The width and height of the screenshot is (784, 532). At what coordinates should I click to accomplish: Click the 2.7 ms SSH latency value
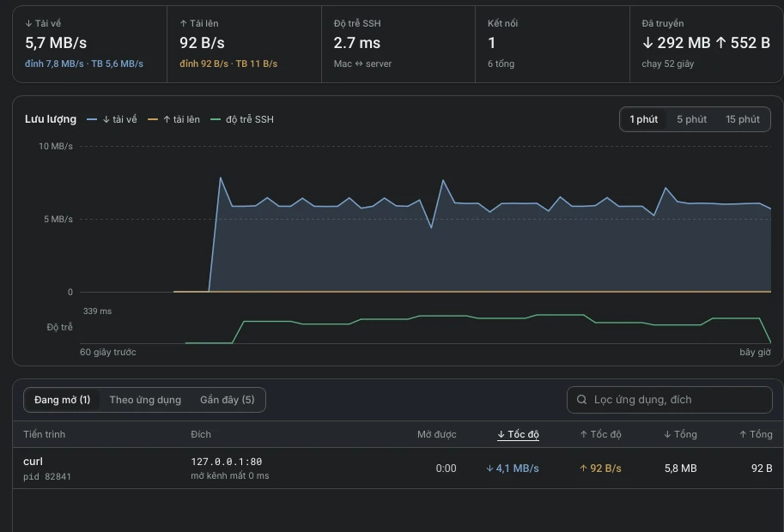coord(357,43)
